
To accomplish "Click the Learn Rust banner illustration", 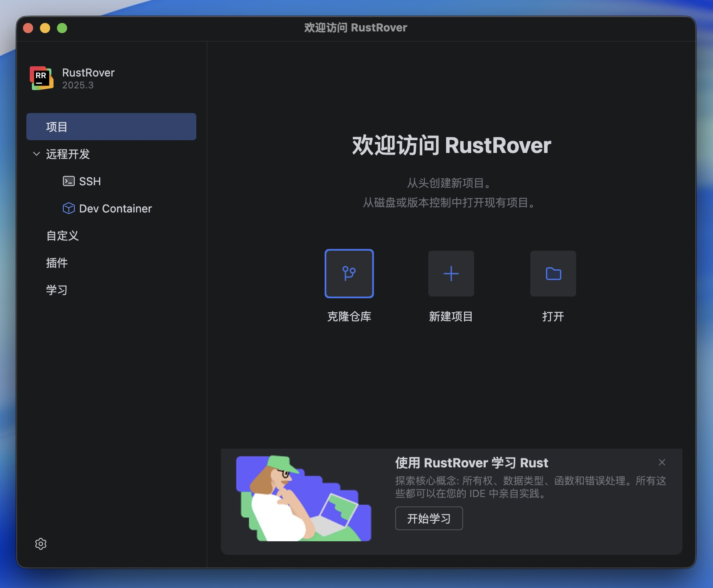I will [304, 498].
